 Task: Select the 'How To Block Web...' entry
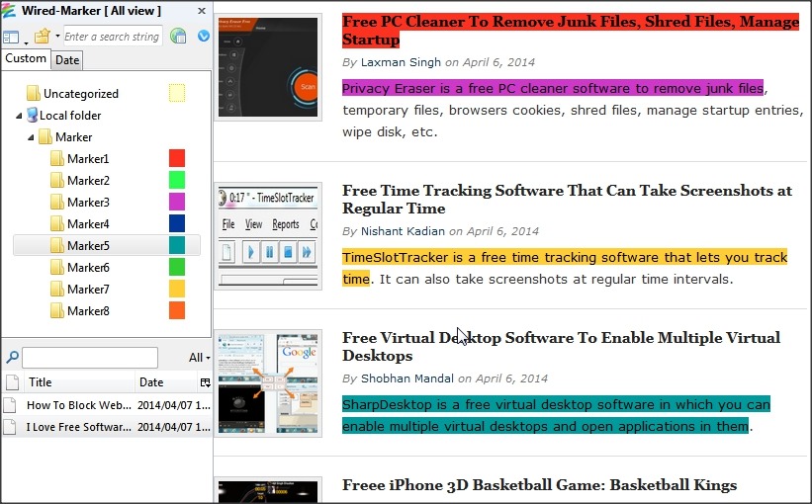(107, 405)
